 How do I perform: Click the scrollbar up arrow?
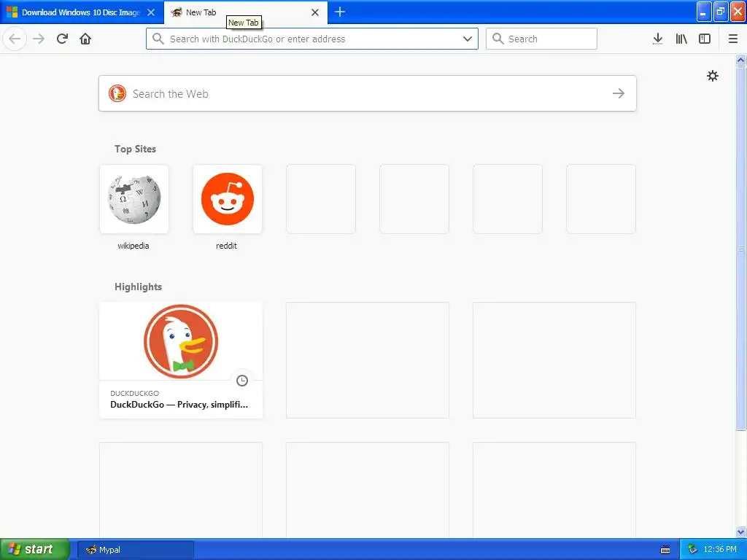pos(741,60)
